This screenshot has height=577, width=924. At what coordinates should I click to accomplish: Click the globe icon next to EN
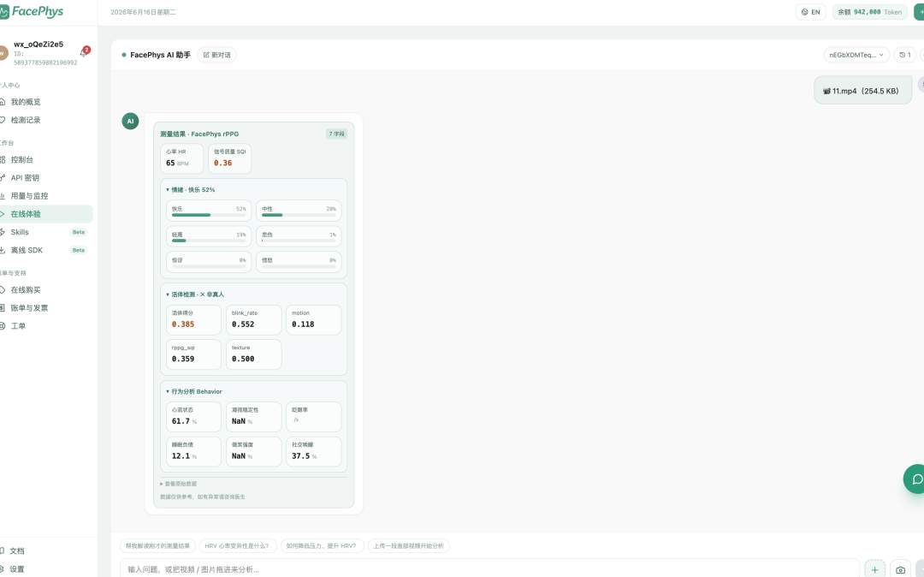click(804, 12)
